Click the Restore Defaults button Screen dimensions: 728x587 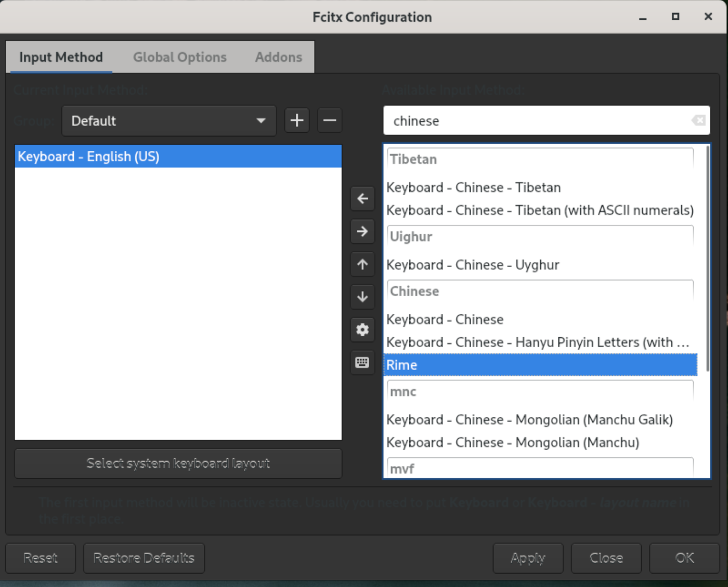pos(144,558)
